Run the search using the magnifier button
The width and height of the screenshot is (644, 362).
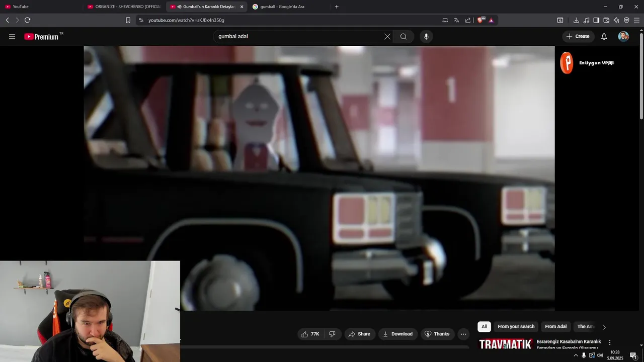pos(404,36)
